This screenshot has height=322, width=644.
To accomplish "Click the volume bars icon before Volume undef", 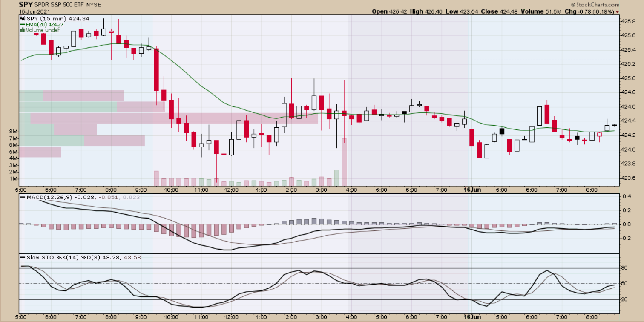I will pyautogui.click(x=23, y=30).
